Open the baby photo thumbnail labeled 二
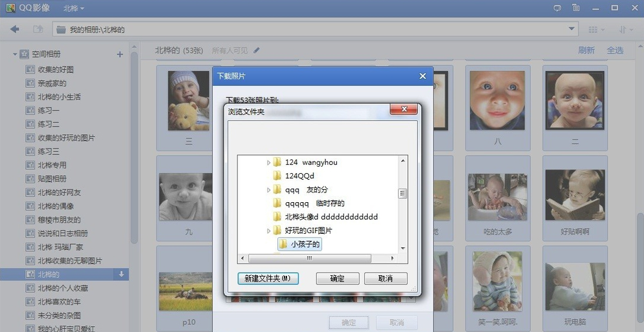Viewport: 644px width, 332px height. pos(575,101)
